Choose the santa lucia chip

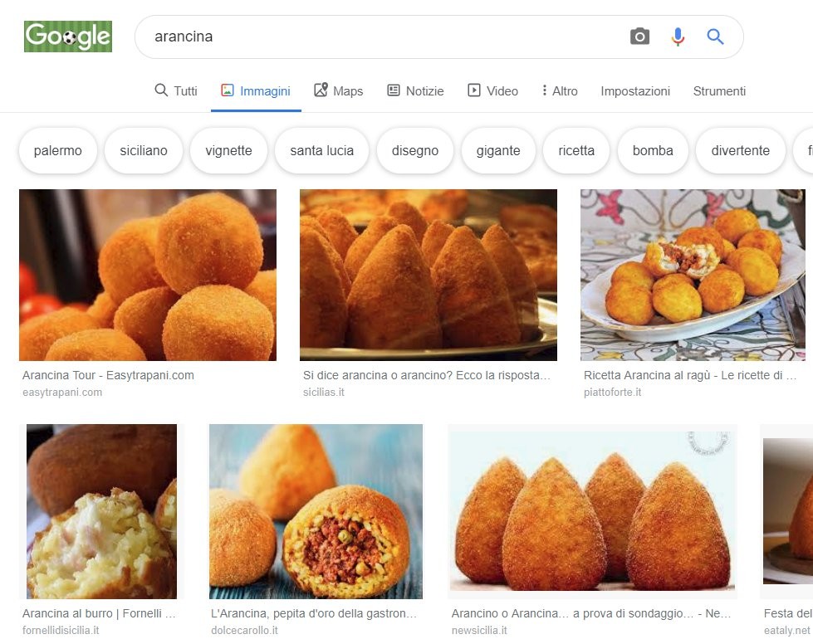[x=321, y=151]
